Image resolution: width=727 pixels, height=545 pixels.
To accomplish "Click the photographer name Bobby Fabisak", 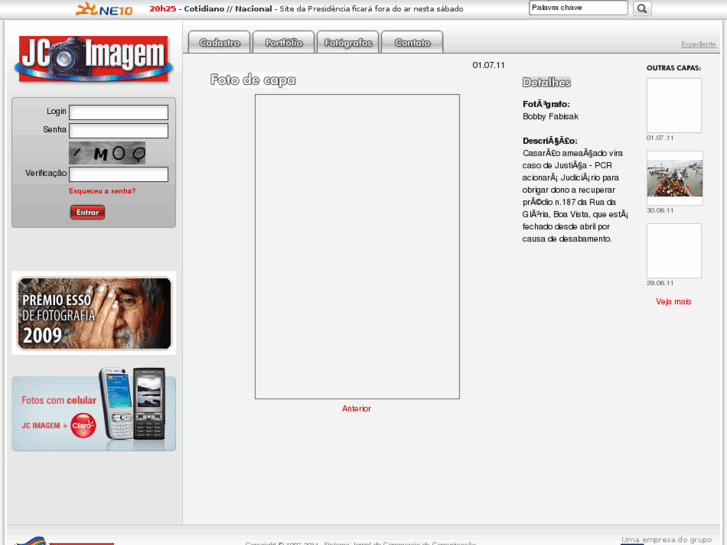I will click(x=550, y=116).
